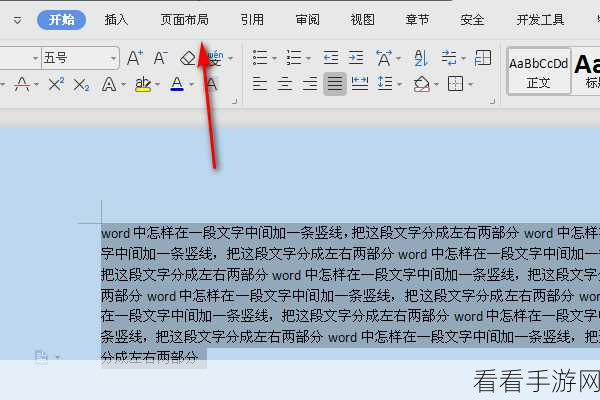600x400 pixels.
Task: Decrease paragraph indent
Action: pyautogui.click(x=331, y=58)
